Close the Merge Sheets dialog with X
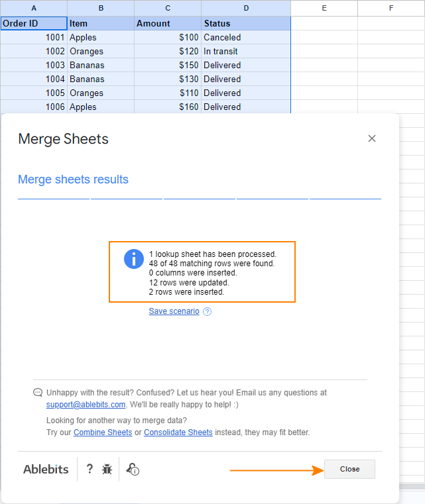Image resolution: width=425 pixels, height=504 pixels. pos(371,138)
